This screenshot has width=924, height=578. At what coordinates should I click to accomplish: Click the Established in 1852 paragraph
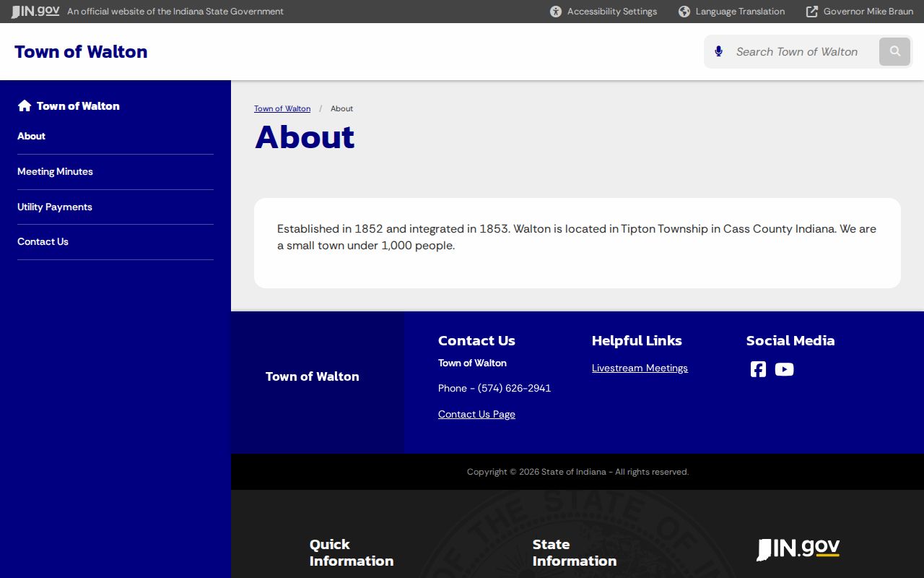pos(577,237)
